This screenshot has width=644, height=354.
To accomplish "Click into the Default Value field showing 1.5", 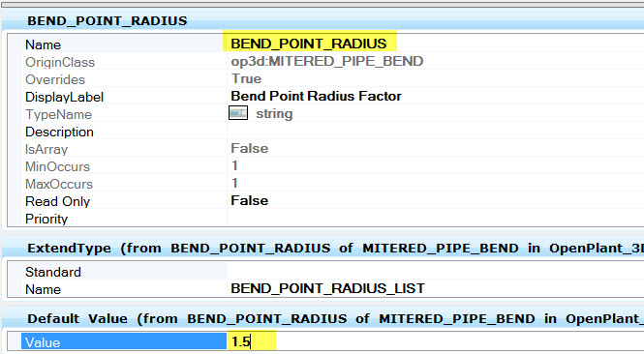I will [x=436, y=341].
